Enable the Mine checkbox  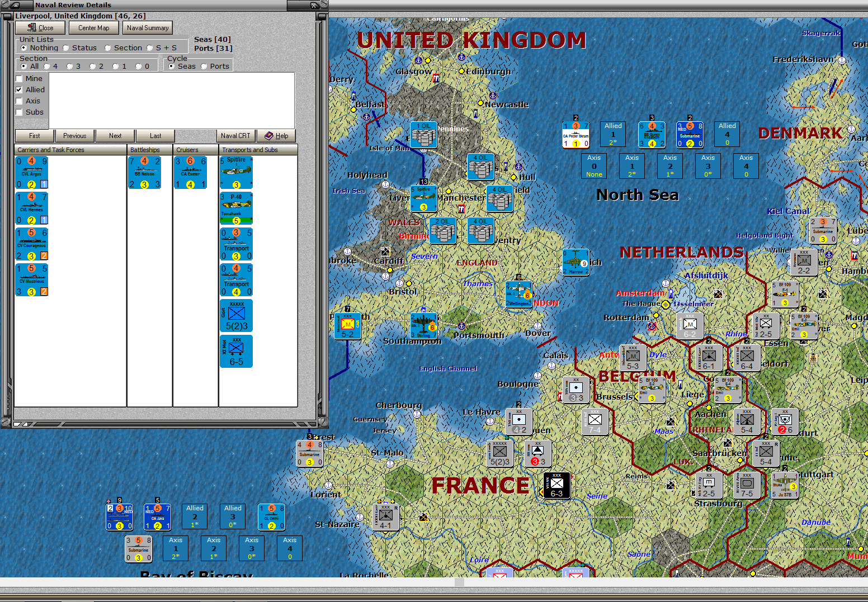pos(29,79)
